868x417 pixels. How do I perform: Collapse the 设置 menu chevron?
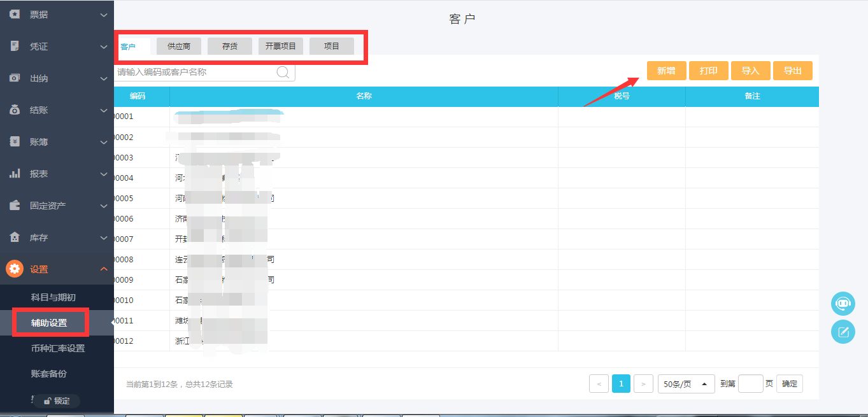104,269
